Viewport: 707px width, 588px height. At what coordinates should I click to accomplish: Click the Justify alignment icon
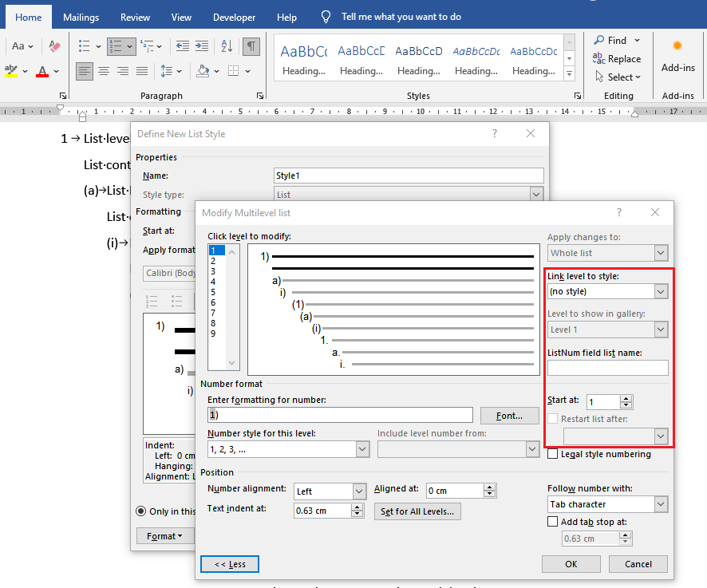pos(142,71)
